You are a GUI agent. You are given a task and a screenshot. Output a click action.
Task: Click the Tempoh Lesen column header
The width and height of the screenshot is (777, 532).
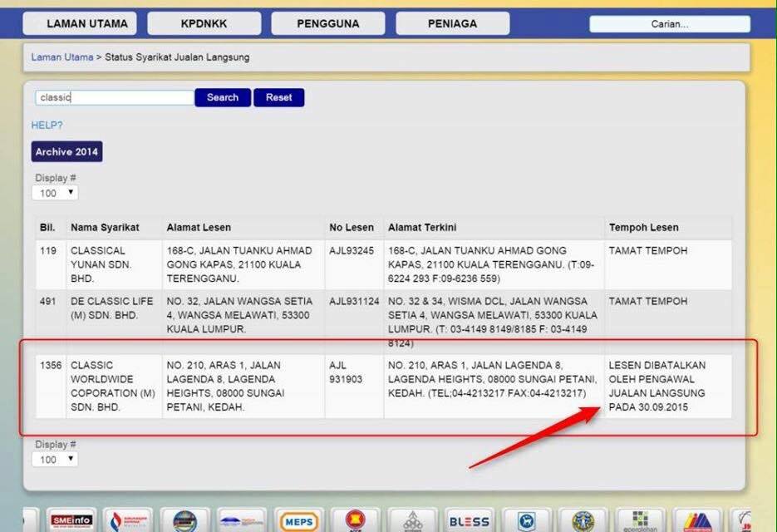(x=644, y=228)
